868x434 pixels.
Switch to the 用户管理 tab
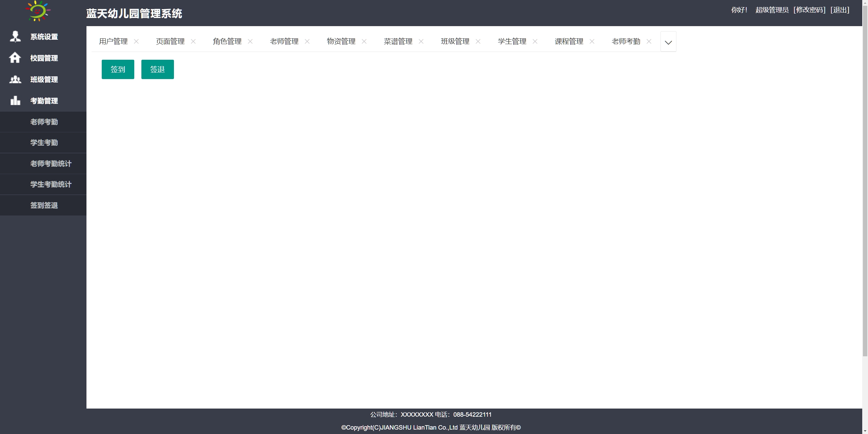point(113,41)
